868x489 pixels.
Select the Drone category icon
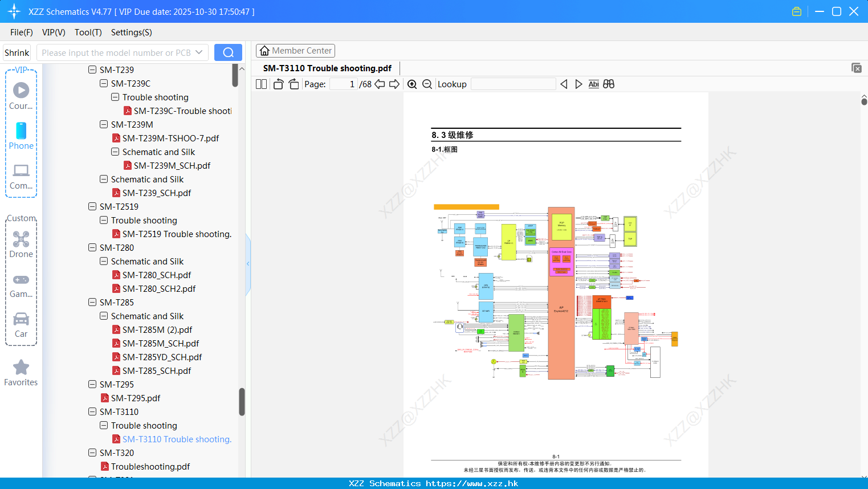pyautogui.click(x=21, y=244)
